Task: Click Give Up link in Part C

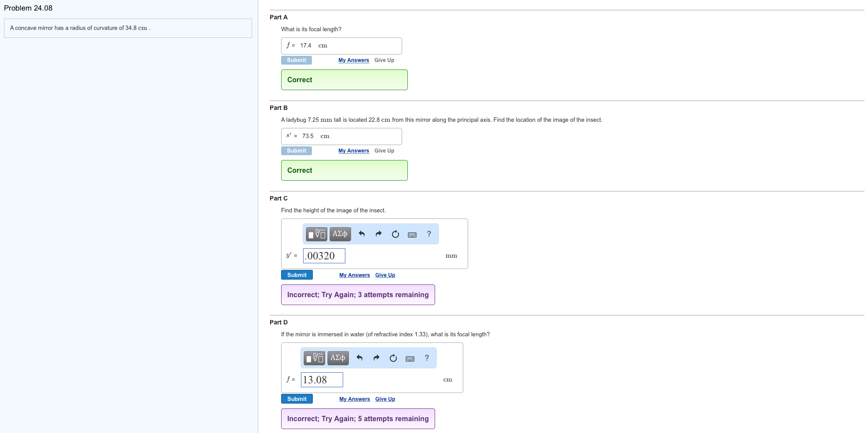Action: [x=385, y=275]
